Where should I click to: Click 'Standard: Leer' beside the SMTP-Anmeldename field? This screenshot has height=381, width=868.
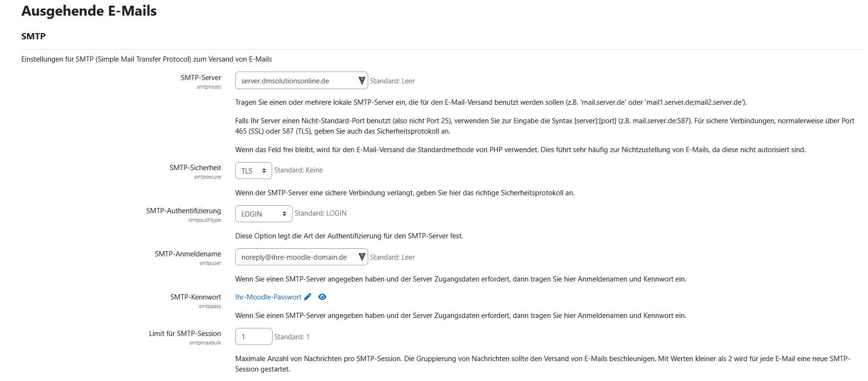click(x=392, y=257)
